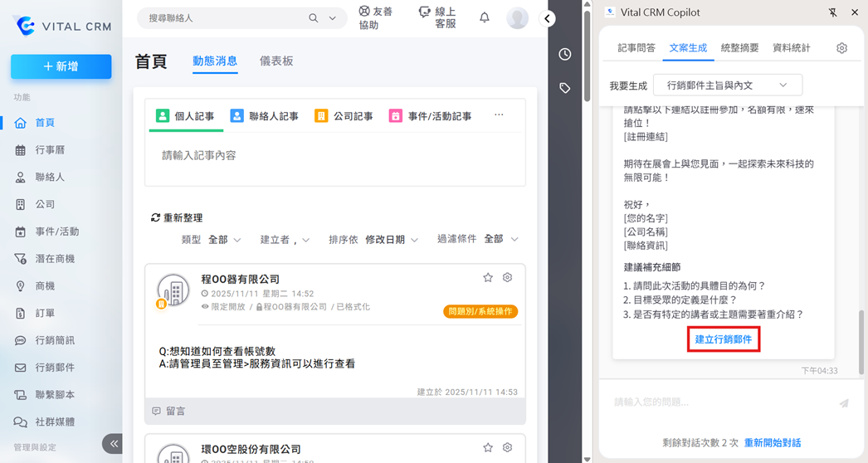Click the 請輸入記事內容 text field

pos(334,156)
